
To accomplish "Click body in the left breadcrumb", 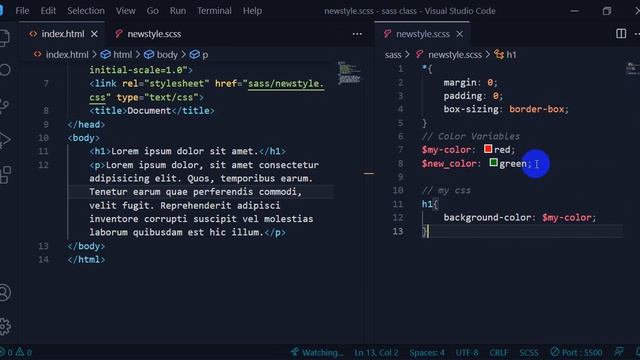I will pyautogui.click(x=167, y=54).
